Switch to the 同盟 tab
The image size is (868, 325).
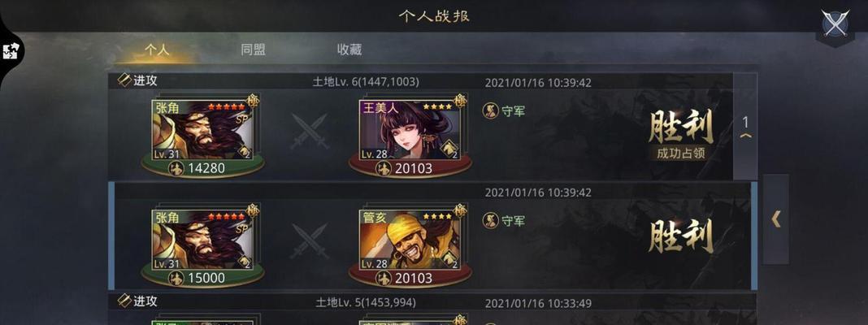coord(253,50)
